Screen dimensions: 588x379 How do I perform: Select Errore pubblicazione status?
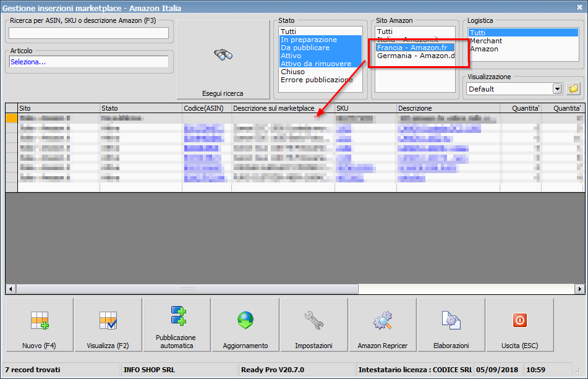click(x=321, y=80)
